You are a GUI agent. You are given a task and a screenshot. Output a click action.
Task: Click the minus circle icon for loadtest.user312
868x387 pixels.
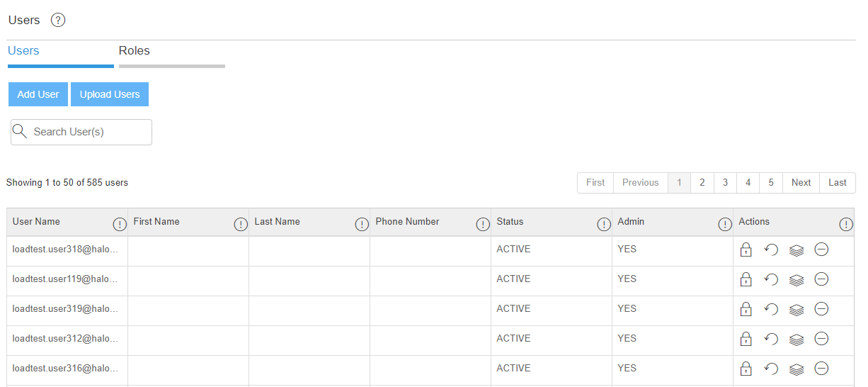[821, 339]
